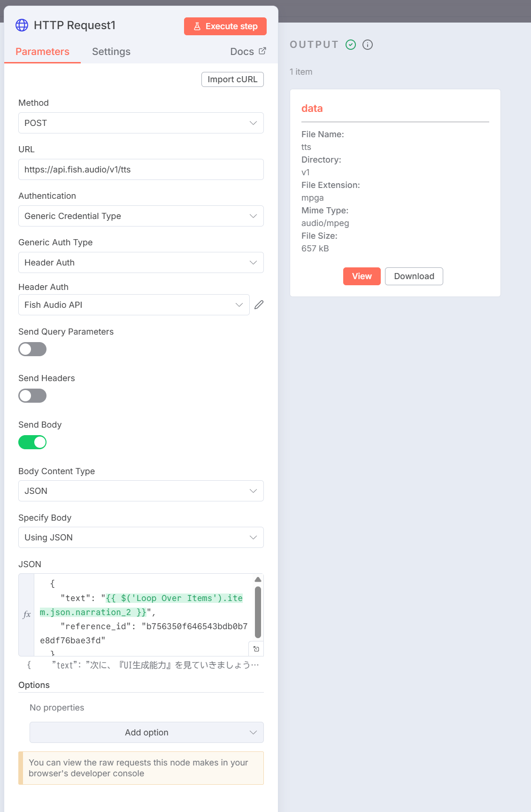
Task: Expand the Generic Auth Type dropdown
Action: point(141,263)
